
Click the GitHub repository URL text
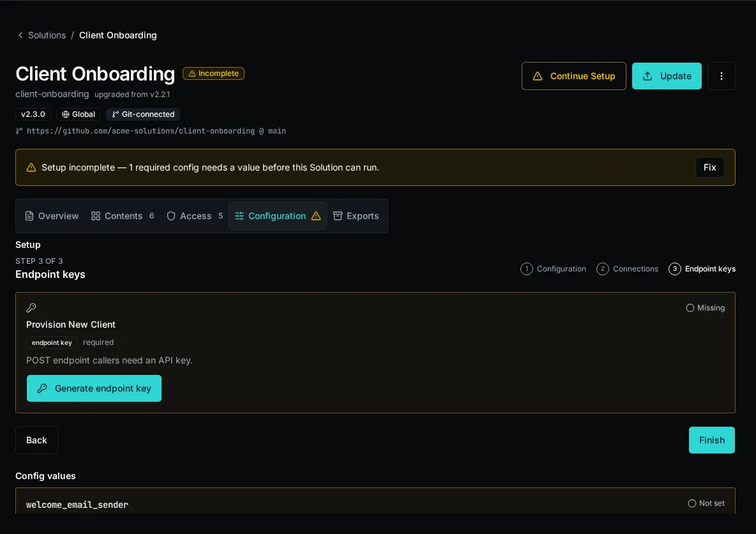pyautogui.click(x=156, y=131)
